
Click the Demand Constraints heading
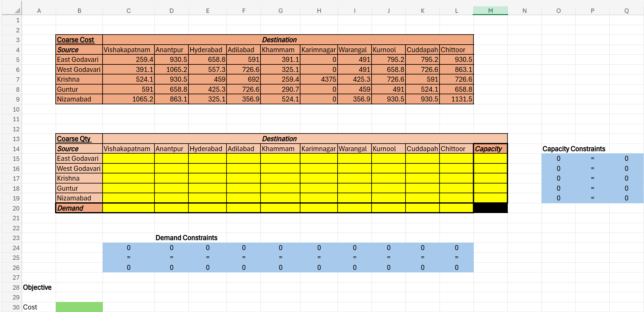click(x=187, y=238)
